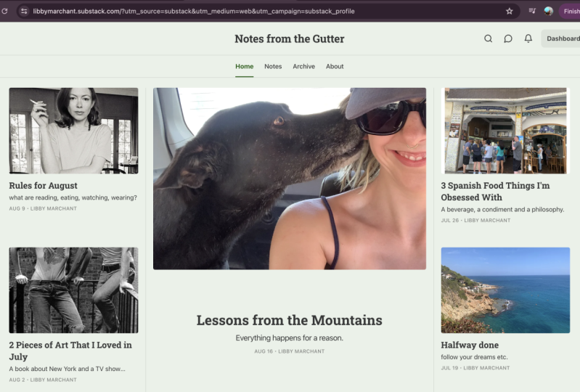Open the browser profile avatar
The width and height of the screenshot is (580, 392).
[549, 11]
